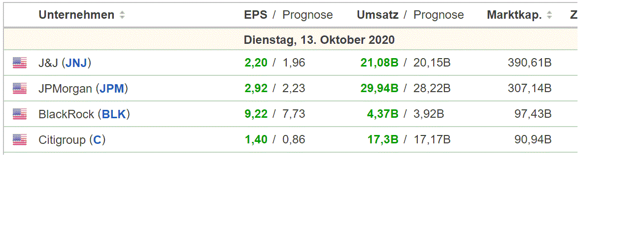This screenshot has height=235, width=644.
Task: Click the US flag icon beside JPMorgan
Action: pos(20,88)
